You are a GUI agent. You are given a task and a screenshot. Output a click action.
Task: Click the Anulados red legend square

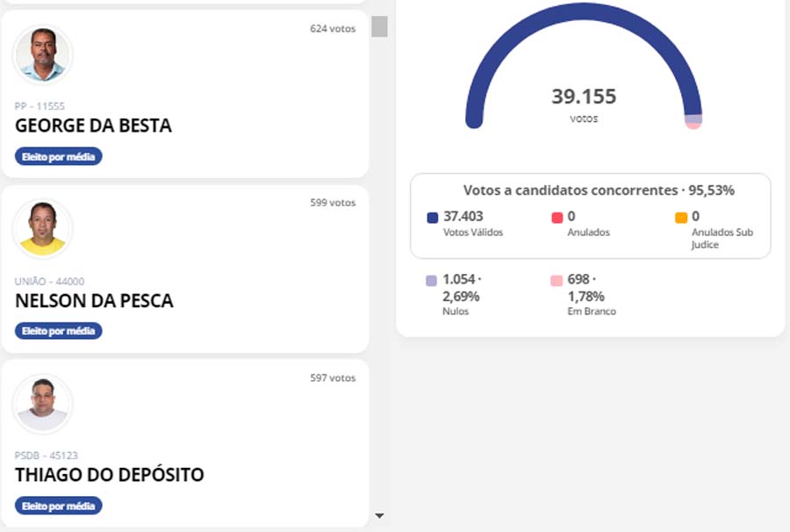click(557, 218)
